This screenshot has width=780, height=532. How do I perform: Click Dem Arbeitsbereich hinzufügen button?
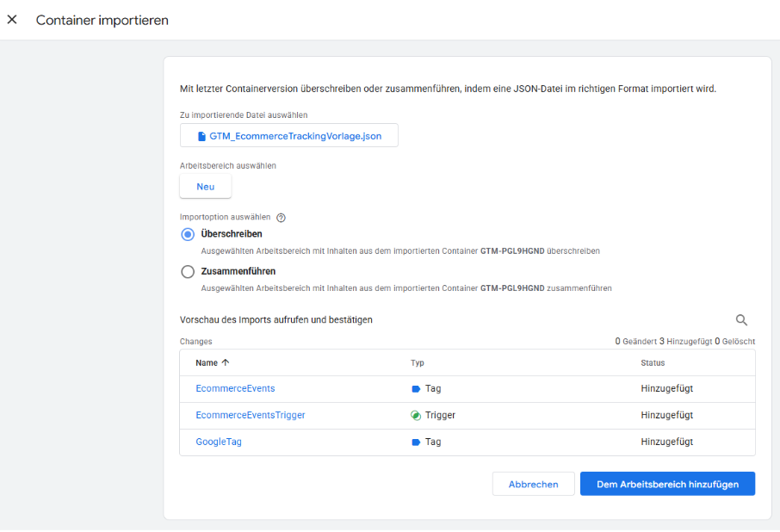pos(667,484)
